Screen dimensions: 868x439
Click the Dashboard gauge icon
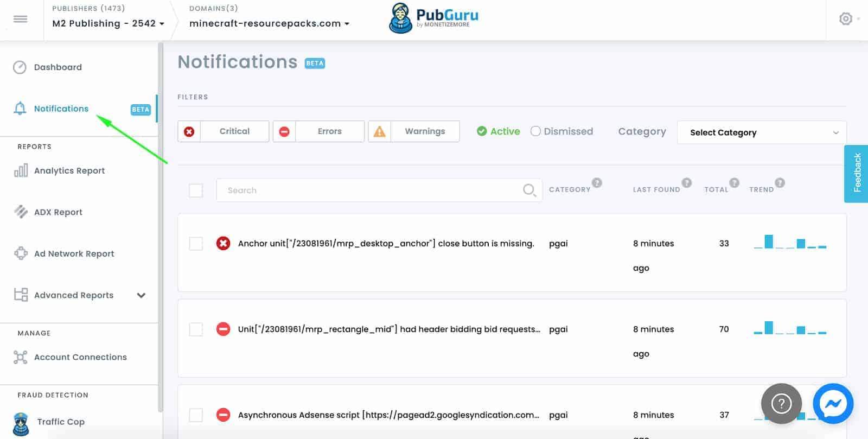click(x=20, y=67)
